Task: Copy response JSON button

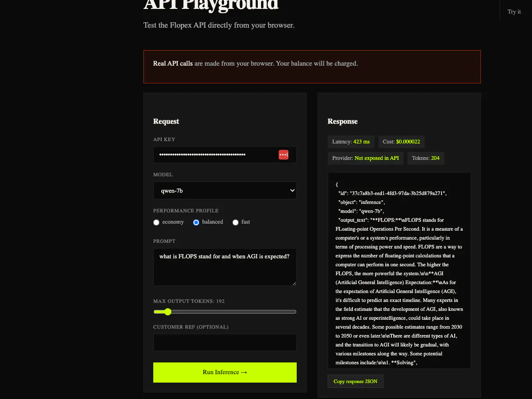Action: tap(355, 381)
